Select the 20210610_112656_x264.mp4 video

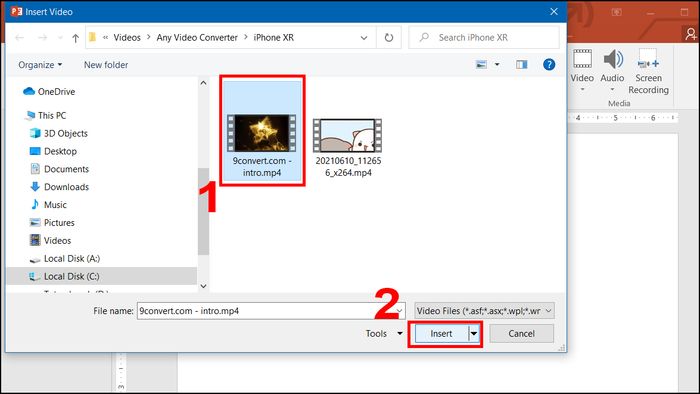pos(348,148)
